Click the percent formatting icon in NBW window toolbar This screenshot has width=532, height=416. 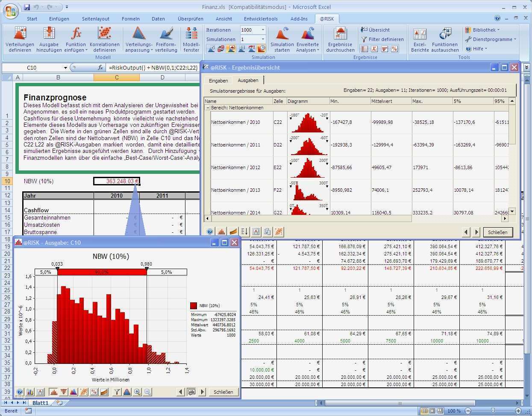(94, 392)
